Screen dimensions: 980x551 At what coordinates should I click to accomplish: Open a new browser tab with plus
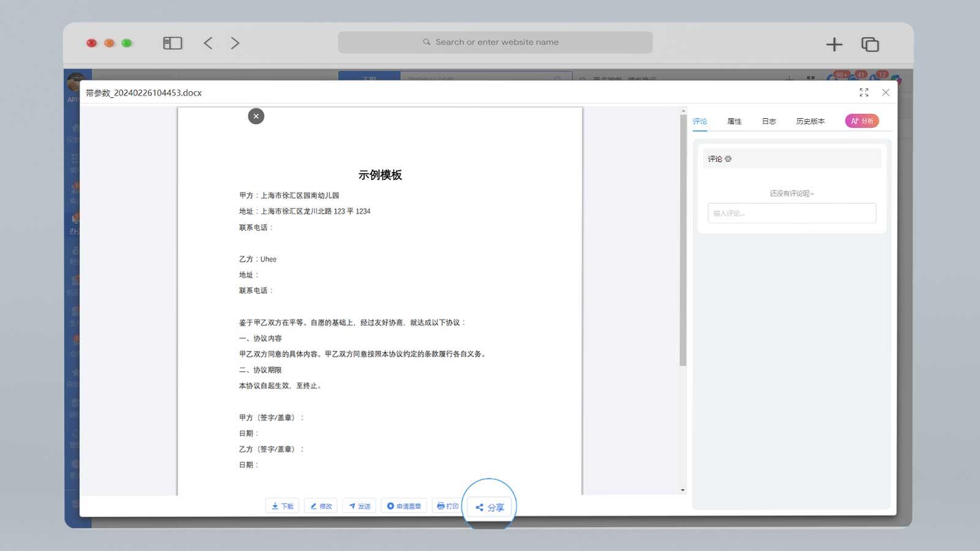(834, 44)
